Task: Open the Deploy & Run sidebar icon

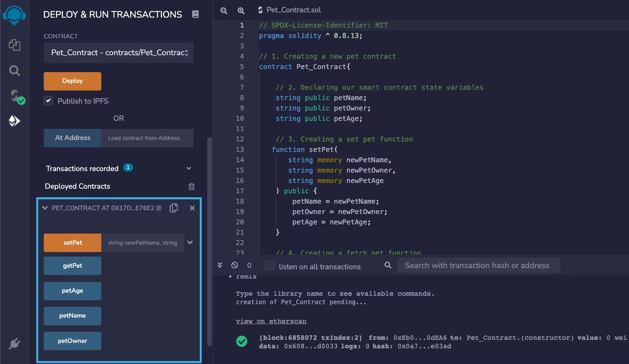Action: coord(15,121)
